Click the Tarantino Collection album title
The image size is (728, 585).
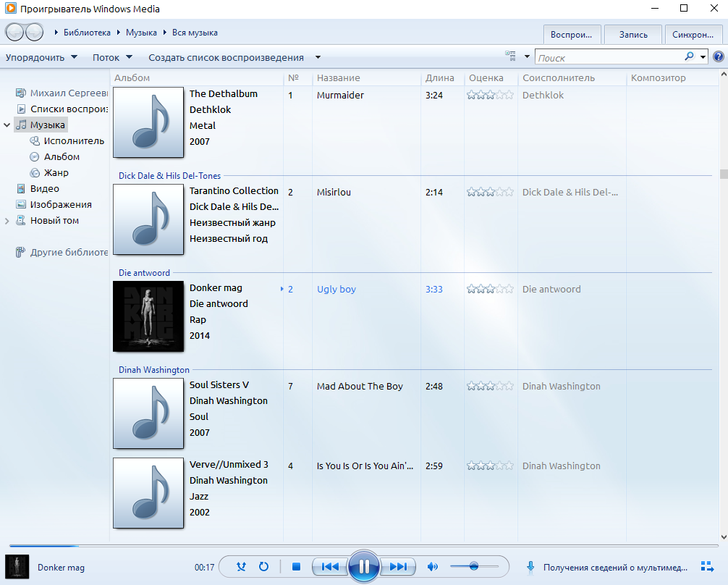(x=234, y=190)
